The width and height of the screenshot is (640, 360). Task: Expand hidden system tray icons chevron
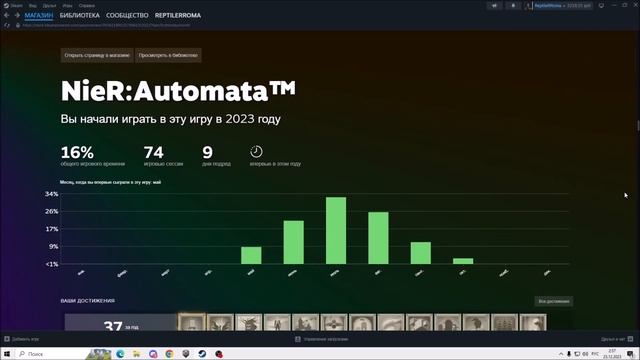click(x=561, y=354)
